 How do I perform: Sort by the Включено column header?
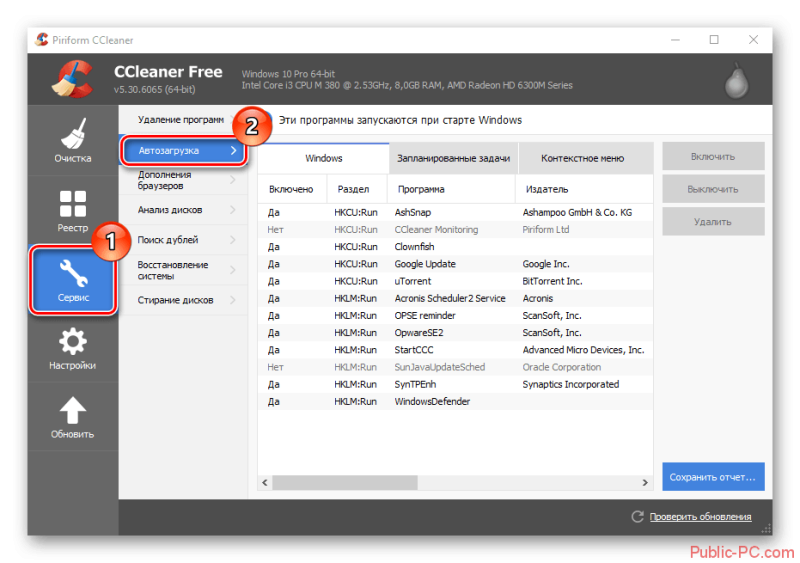tap(292, 189)
